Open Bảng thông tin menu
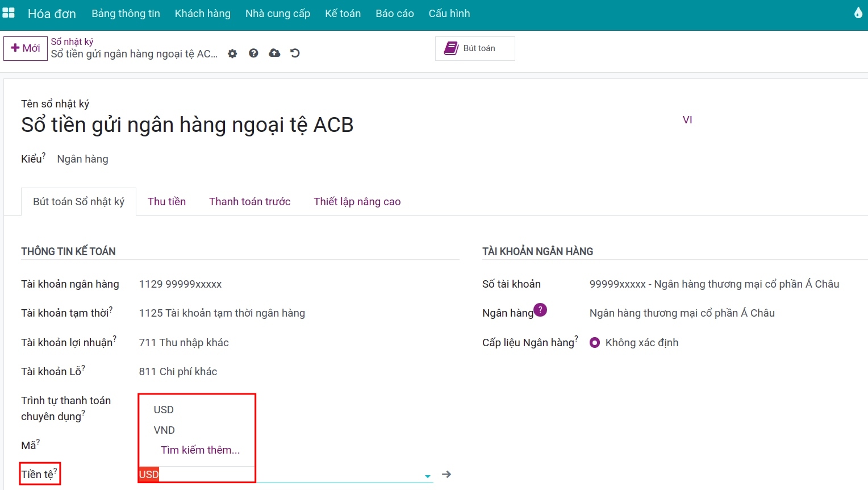This screenshot has width=868, height=490. [x=126, y=13]
